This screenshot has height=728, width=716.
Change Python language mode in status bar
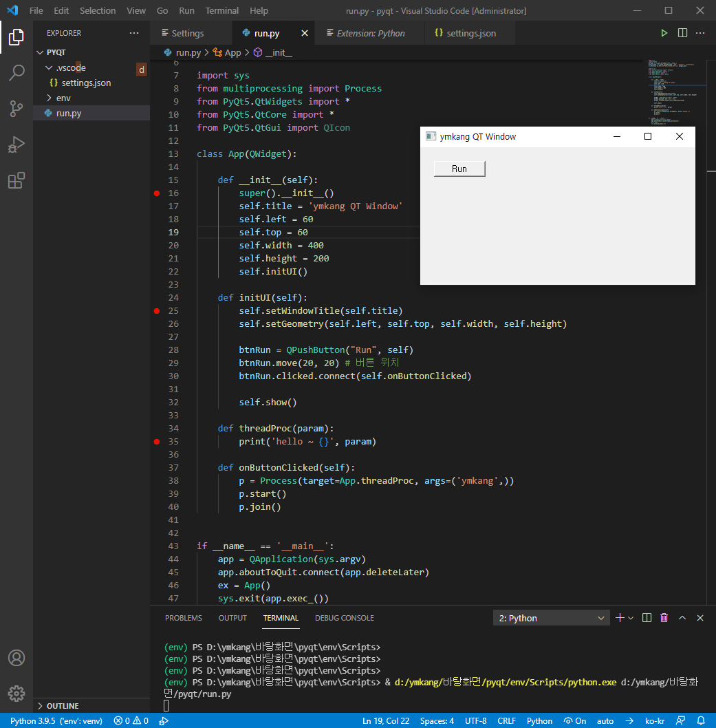539,720
